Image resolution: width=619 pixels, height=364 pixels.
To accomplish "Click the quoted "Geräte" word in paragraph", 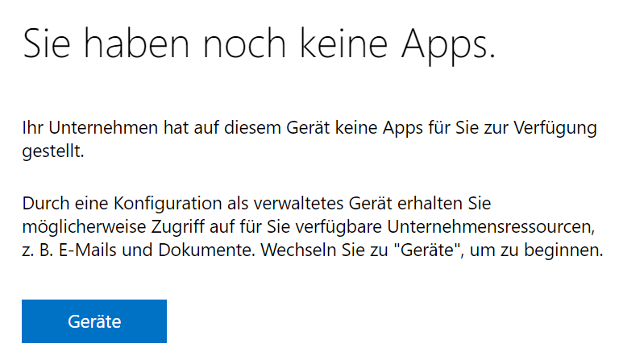I will click(x=429, y=250).
